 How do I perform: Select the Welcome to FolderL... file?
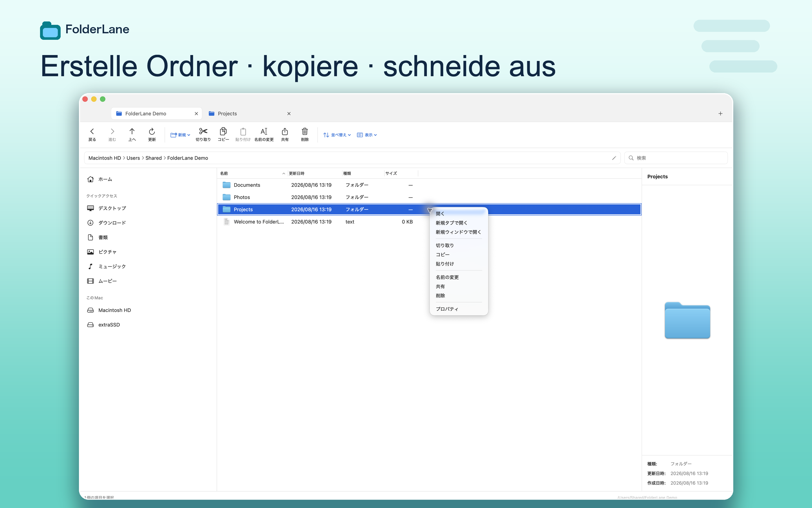[x=429, y=222]
